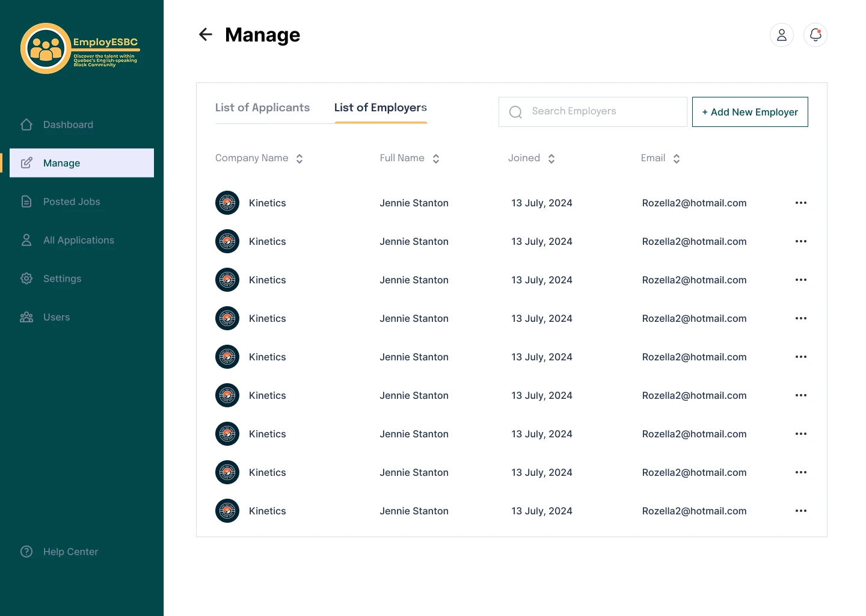The width and height of the screenshot is (866, 616).
Task: Go to Posted Jobs in sidebar
Action: (72, 202)
